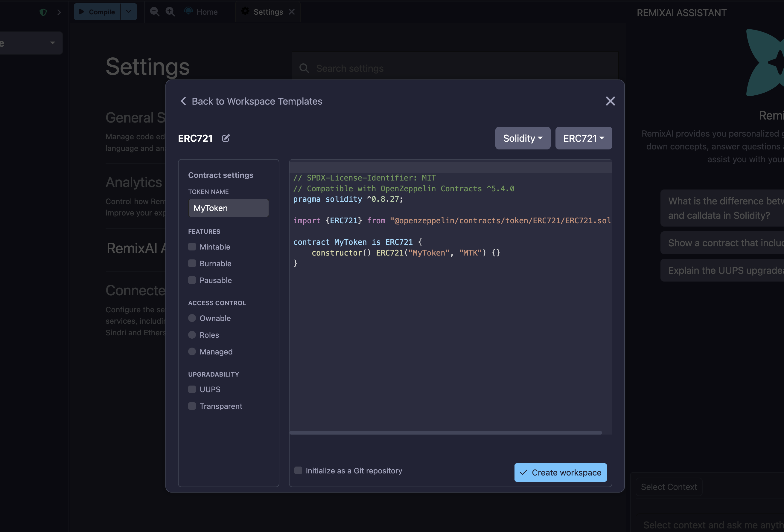
Task: Select Managed access control
Action: coord(192,352)
